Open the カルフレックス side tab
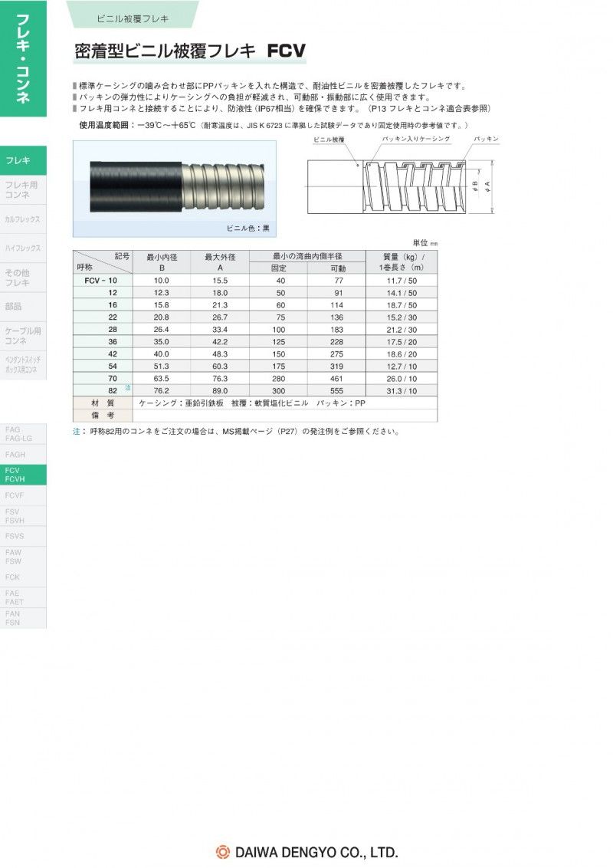The width and height of the screenshot is (613, 868). [23, 219]
